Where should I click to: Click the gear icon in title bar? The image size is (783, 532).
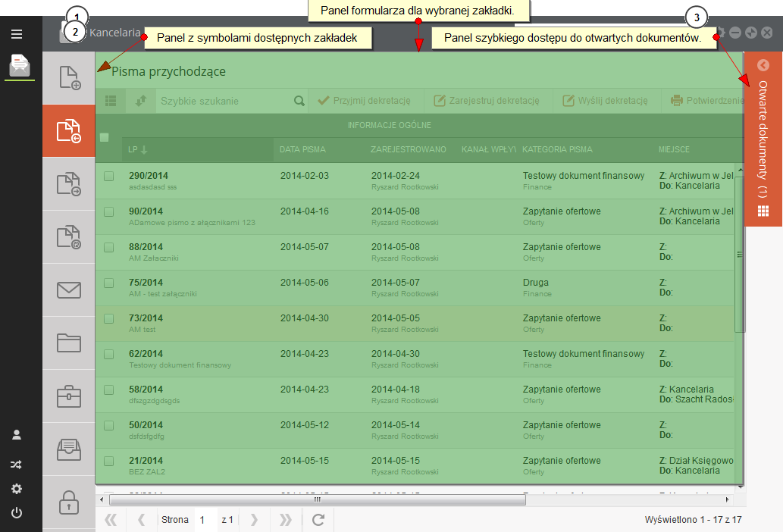pos(719,33)
